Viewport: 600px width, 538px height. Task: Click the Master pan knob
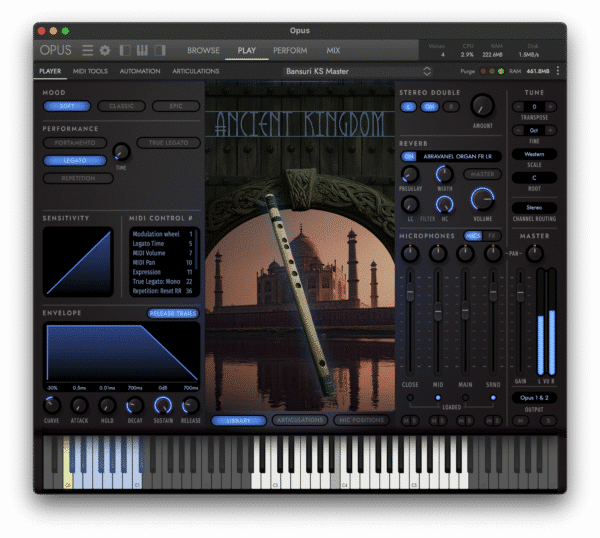(534, 253)
